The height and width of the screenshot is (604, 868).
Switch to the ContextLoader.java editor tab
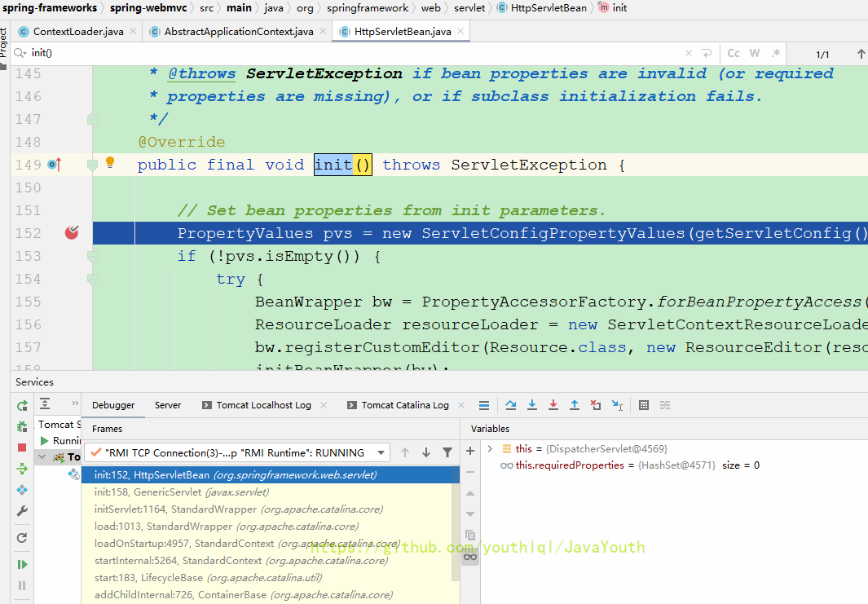77,32
